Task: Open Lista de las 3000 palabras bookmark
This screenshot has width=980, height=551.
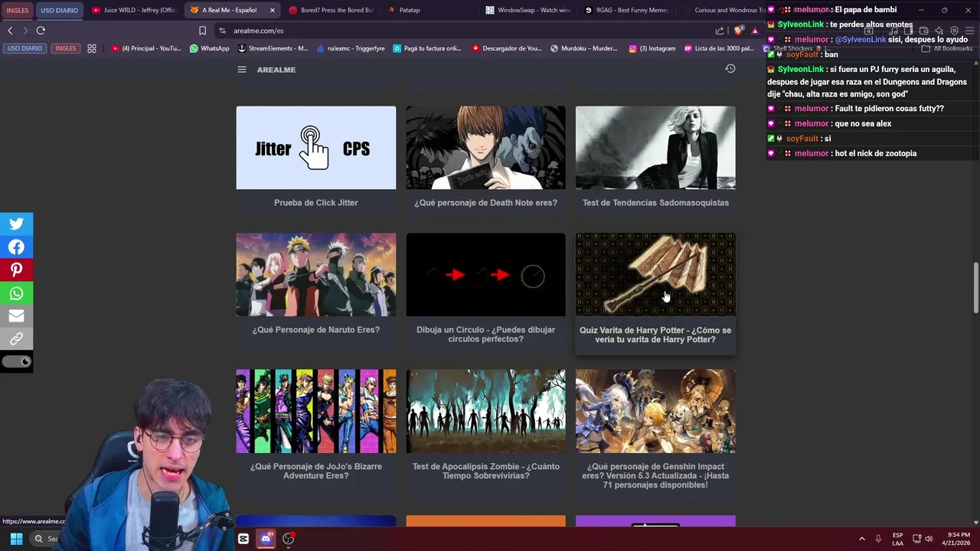Action: coord(720,48)
